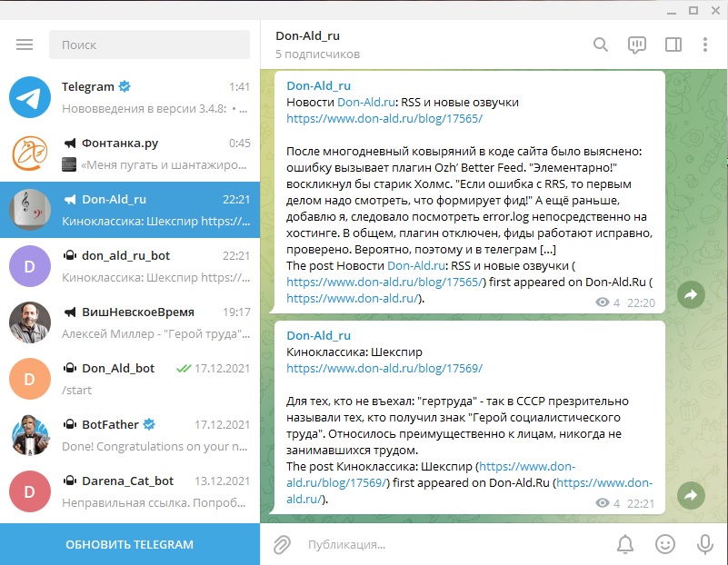Screen dimensions: 728x565
Task: Open the Фонтанка.ру chat title
Action: pos(120,144)
